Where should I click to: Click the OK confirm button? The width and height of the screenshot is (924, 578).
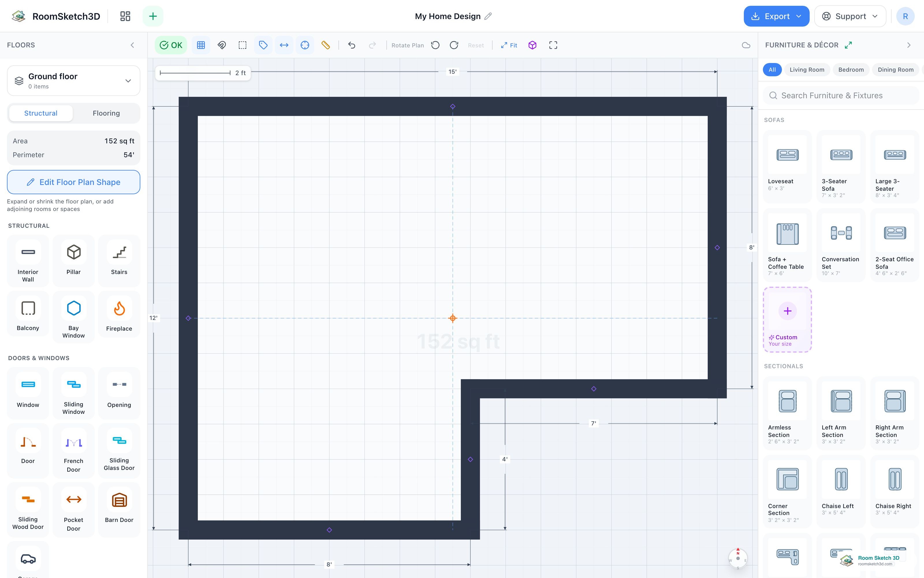point(171,45)
